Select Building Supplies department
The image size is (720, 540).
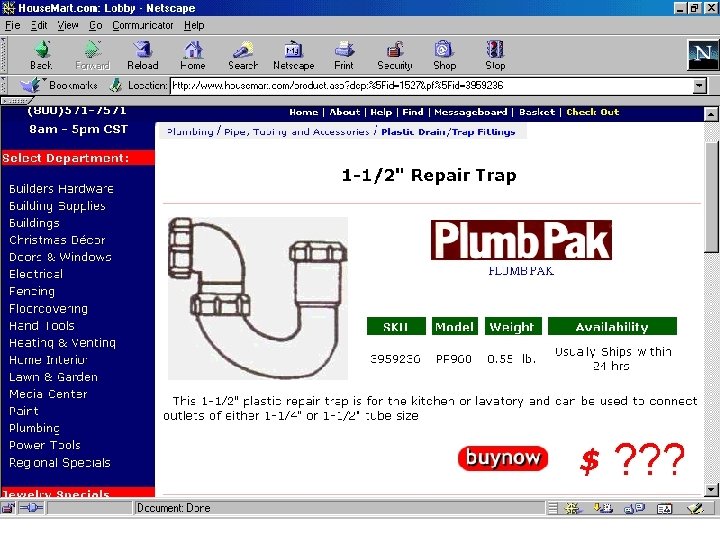click(57, 206)
